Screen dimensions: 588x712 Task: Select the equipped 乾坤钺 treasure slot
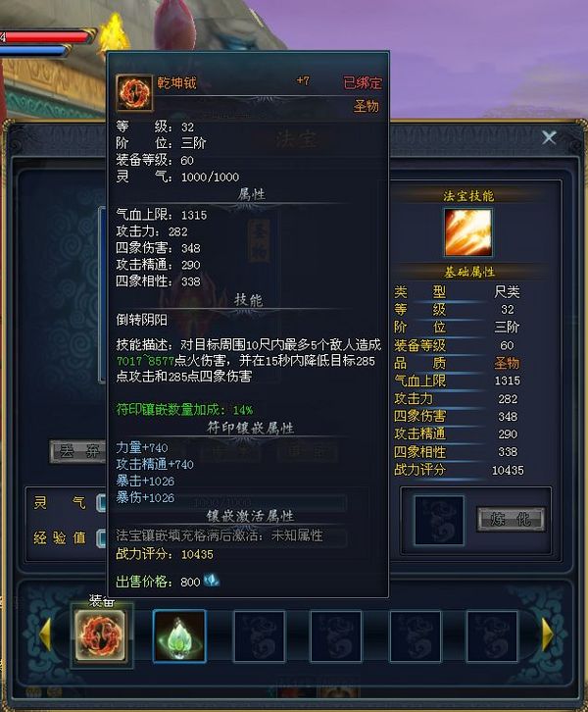tap(100, 635)
